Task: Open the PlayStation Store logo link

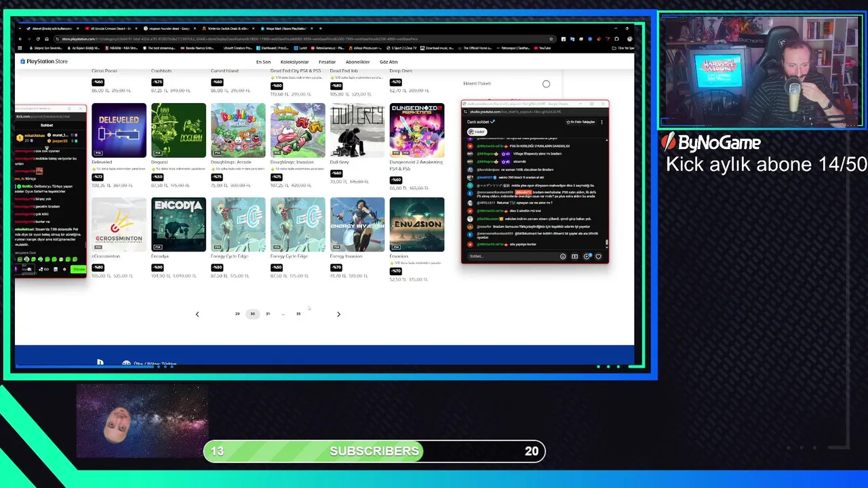Action: pos(44,62)
